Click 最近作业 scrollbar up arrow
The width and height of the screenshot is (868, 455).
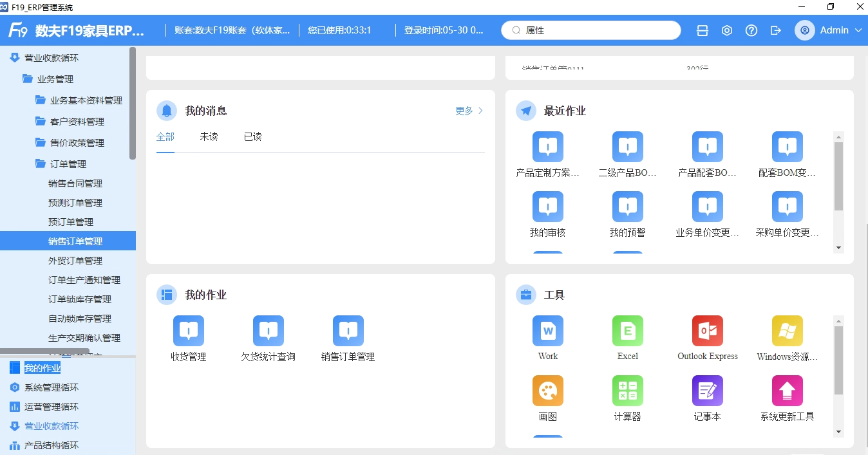pyautogui.click(x=838, y=136)
